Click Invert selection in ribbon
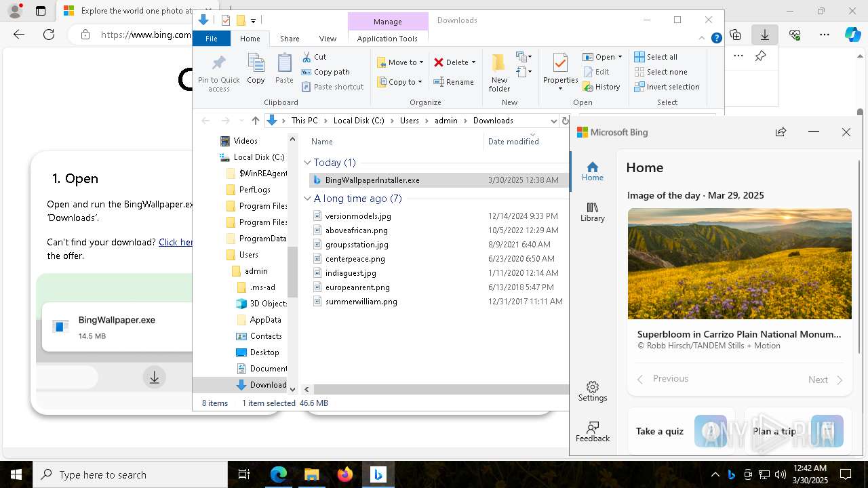Viewport: 868px width, 488px height. pos(667,87)
